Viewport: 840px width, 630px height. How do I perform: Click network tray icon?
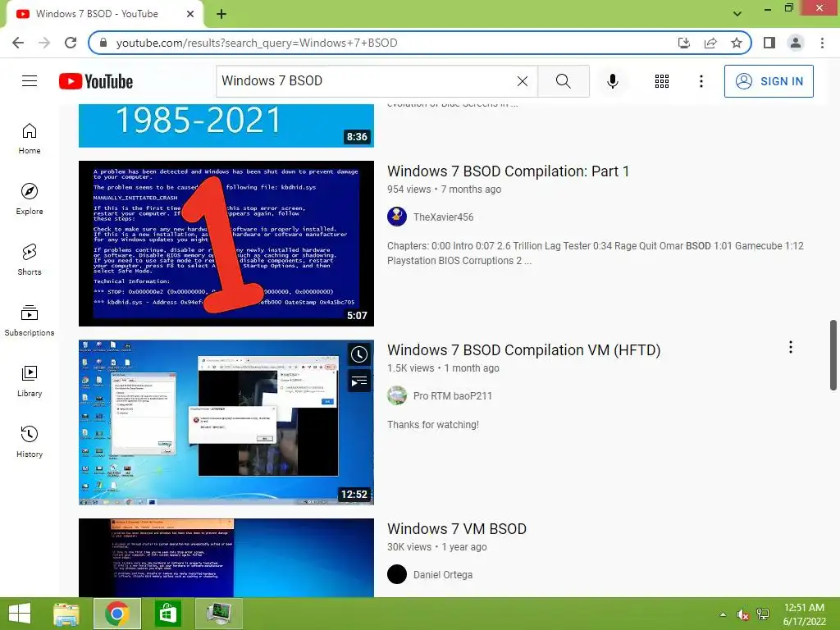click(x=763, y=614)
